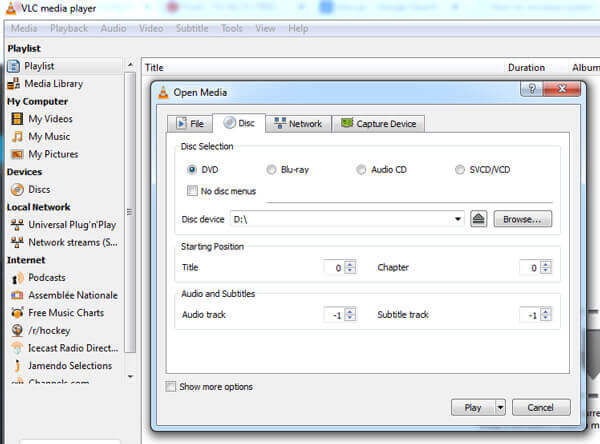The width and height of the screenshot is (600, 444).
Task: Click the Discs disc icon
Action: click(17, 189)
